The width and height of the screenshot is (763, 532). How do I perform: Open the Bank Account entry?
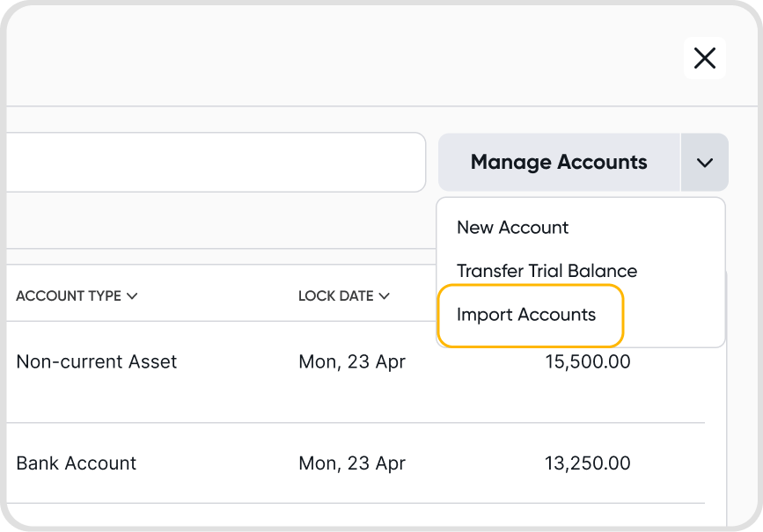click(77, 463)
